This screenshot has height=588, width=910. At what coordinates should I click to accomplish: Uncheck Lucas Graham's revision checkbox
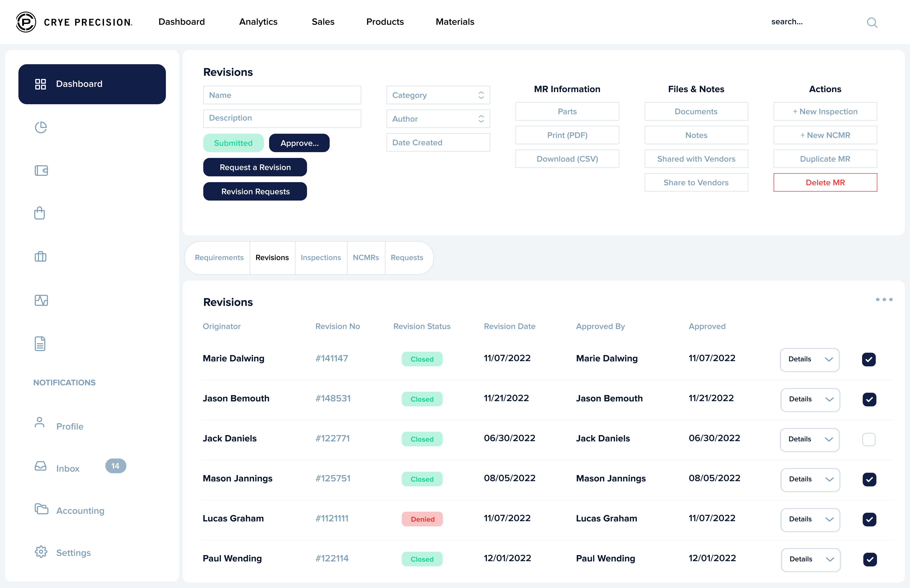tap(869, 519)
